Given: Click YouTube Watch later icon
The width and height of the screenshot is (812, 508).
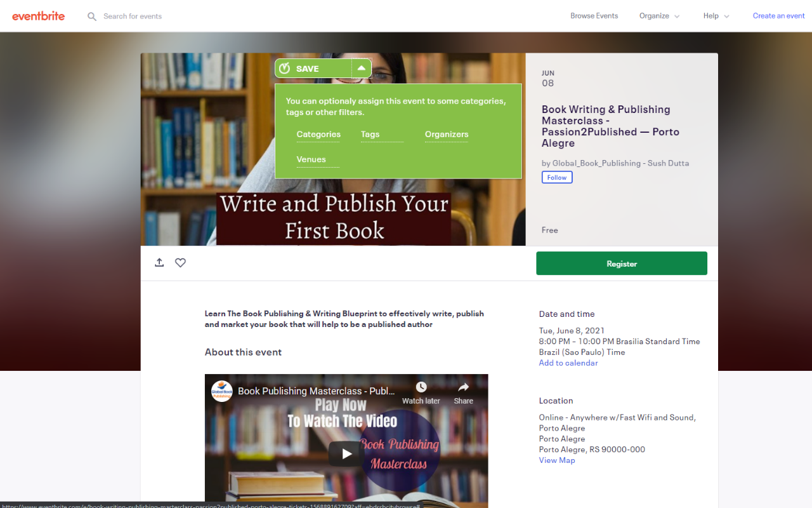Looking at the screenshot, I should (421, 387).
